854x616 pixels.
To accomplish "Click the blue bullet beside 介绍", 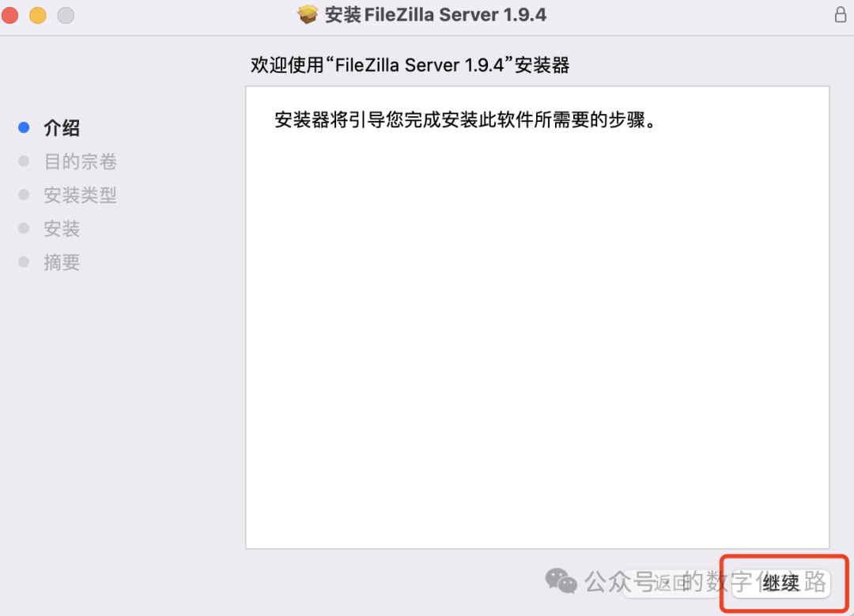I will coord(24,127).
